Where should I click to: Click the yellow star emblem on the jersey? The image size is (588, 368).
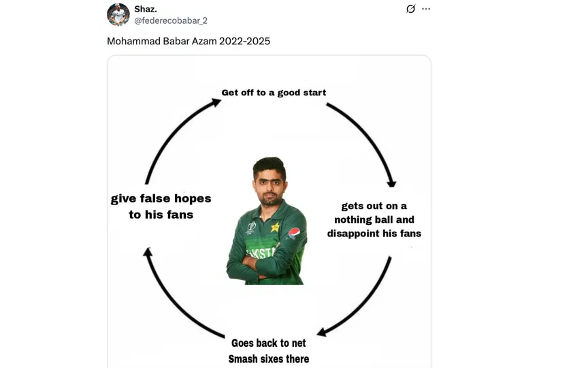pyautogui.click(x=275, y=227)
